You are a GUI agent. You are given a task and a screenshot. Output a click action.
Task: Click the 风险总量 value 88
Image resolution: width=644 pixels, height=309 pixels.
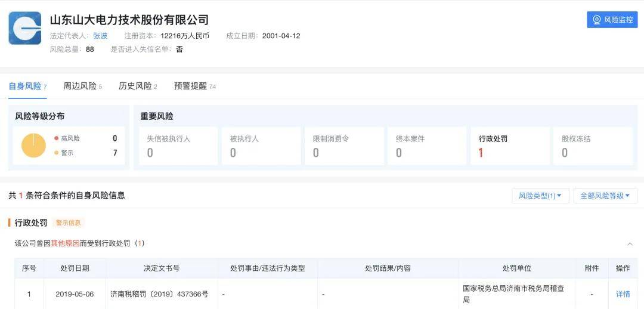(x=90, y=50)
